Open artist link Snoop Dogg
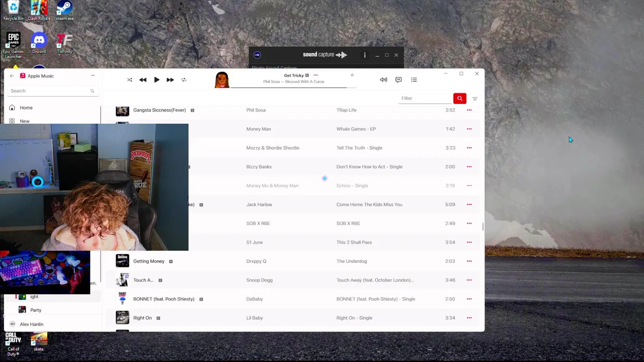The height and width of the screenshot is (362, 644). 259,280
